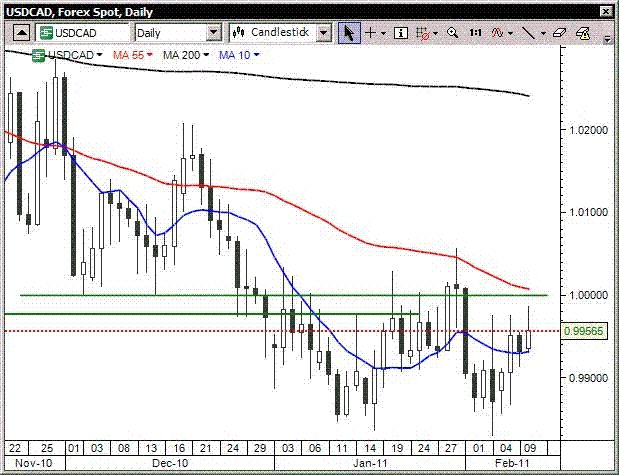Expand the MA 200 legend menu
Viewport: 619px width, 475px height.
(206, 54)
